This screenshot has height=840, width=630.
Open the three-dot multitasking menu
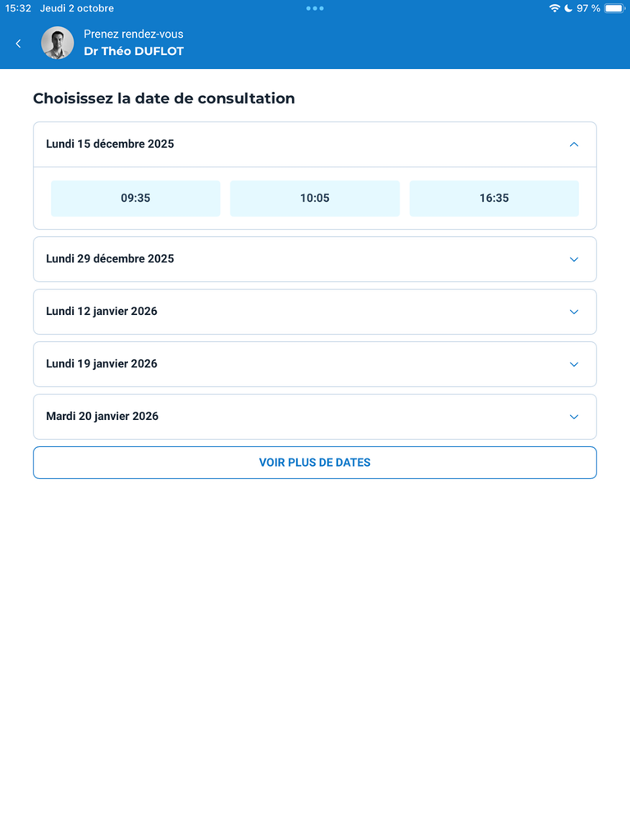click(315, 8)
